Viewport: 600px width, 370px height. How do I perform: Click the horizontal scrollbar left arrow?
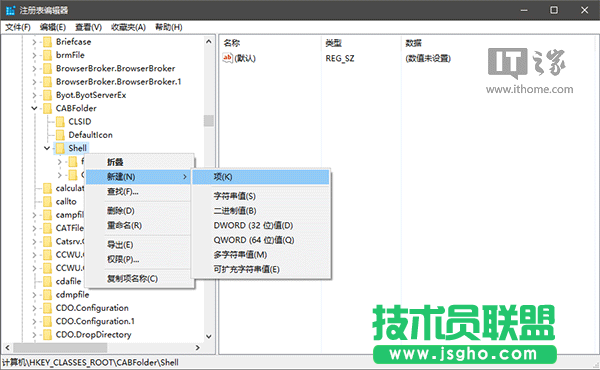pyautogui.click(x=7, y=348)
